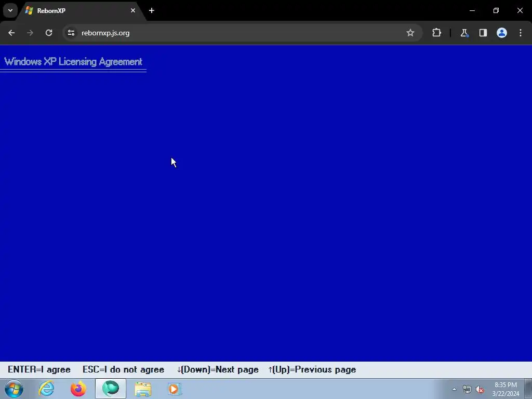View site information icon in address bar

point(71,33)
